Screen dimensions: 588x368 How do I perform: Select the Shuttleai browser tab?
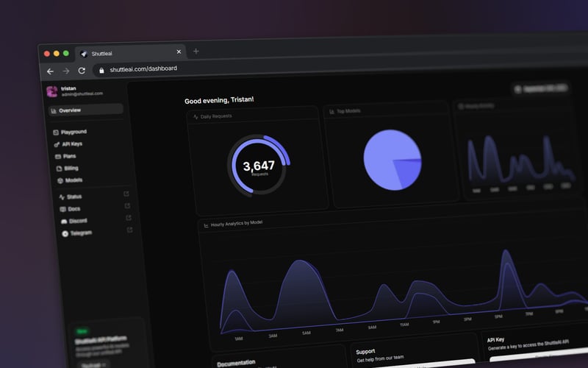(x=132, y=53)
